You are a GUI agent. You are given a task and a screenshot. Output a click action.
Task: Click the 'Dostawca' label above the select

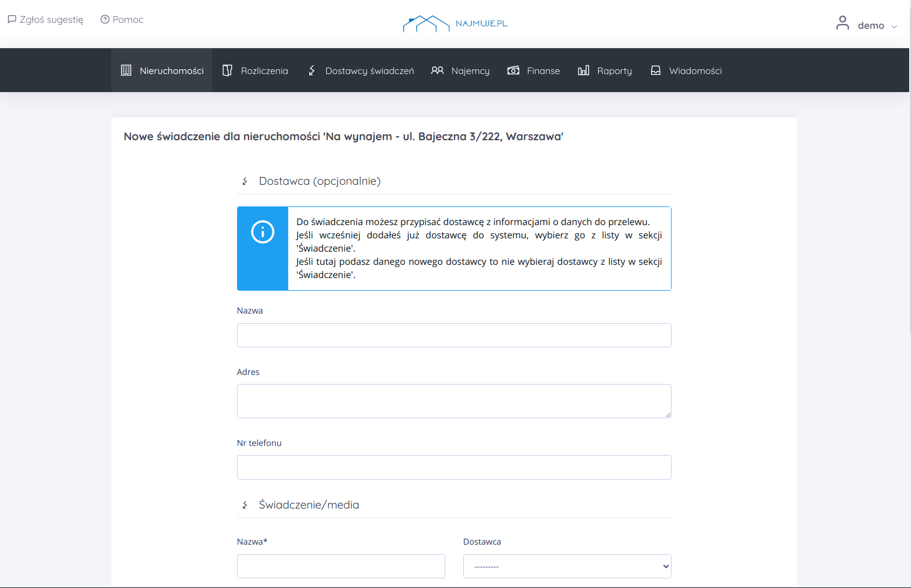pos(482,542)
